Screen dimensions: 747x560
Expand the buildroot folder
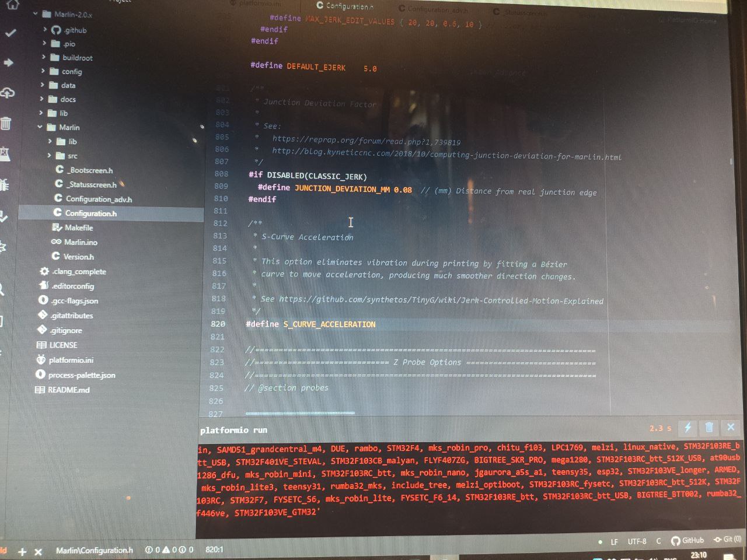[44, 57]
